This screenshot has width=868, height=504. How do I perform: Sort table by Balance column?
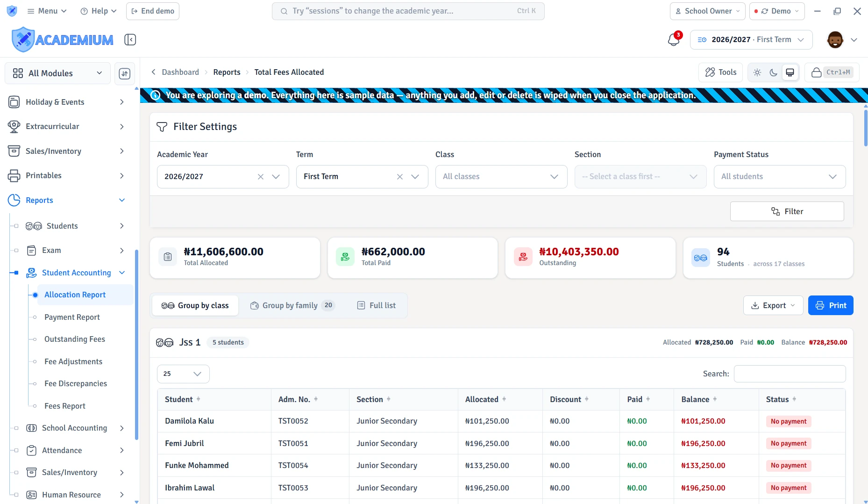click(x=716, y=399)
